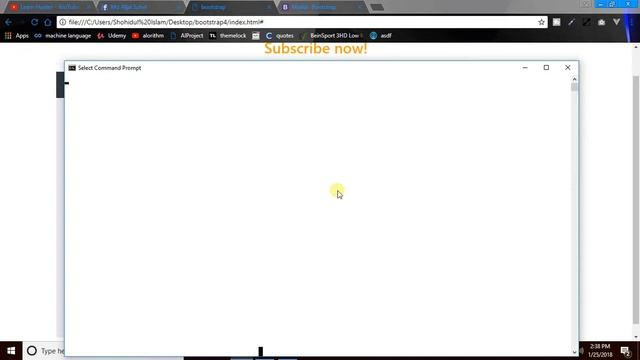Reload the current browser page

(x=35, y=22)
